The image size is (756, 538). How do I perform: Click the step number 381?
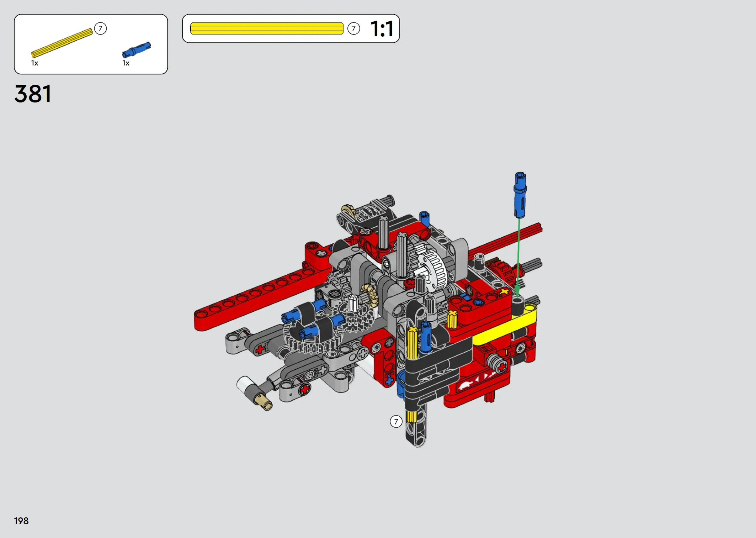33,94
